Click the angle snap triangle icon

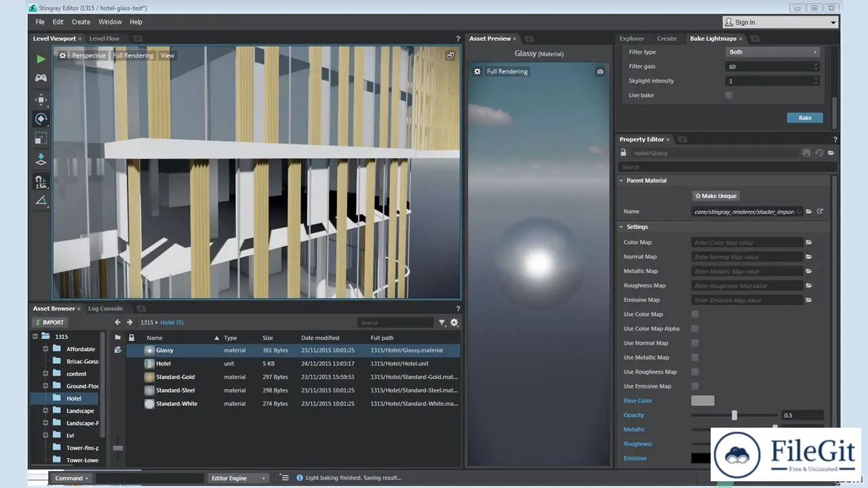(41, 200)
